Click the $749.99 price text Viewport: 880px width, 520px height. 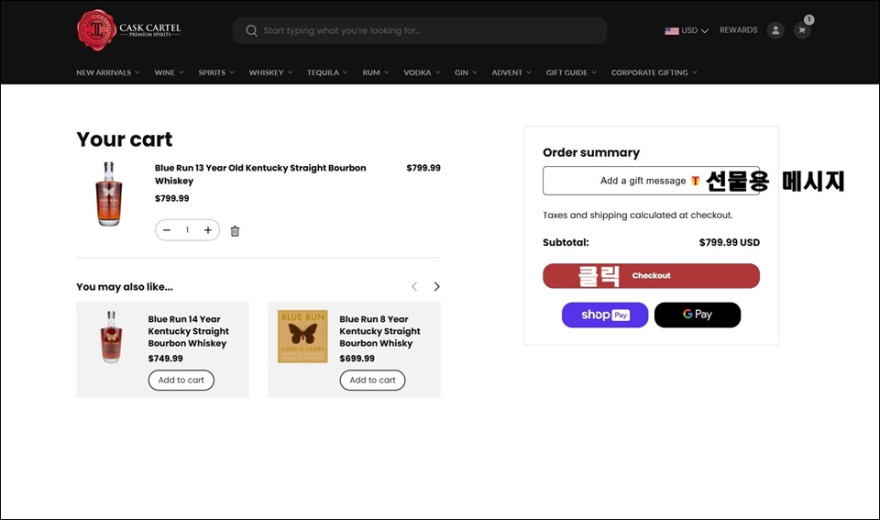tap(166, 358)
